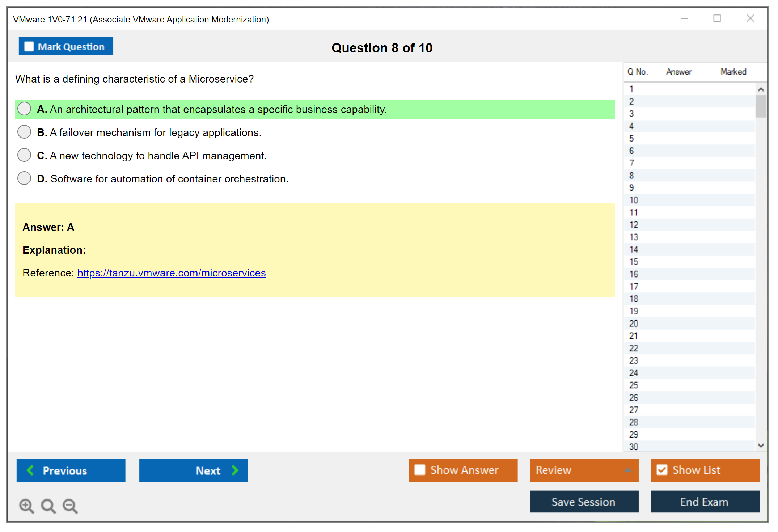The width and height of the screenshot is (778, 532).
Task: Select answer option A radio button
Action: point(24,109)
